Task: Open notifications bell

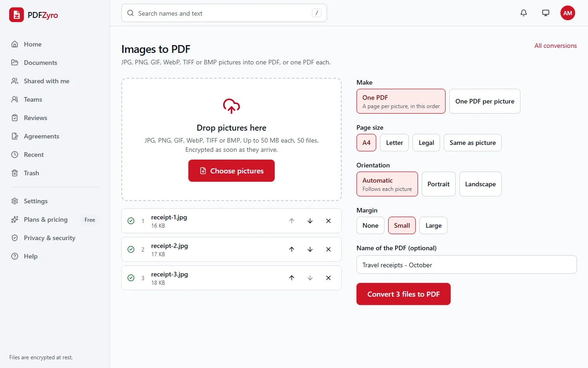Action: 524,13
